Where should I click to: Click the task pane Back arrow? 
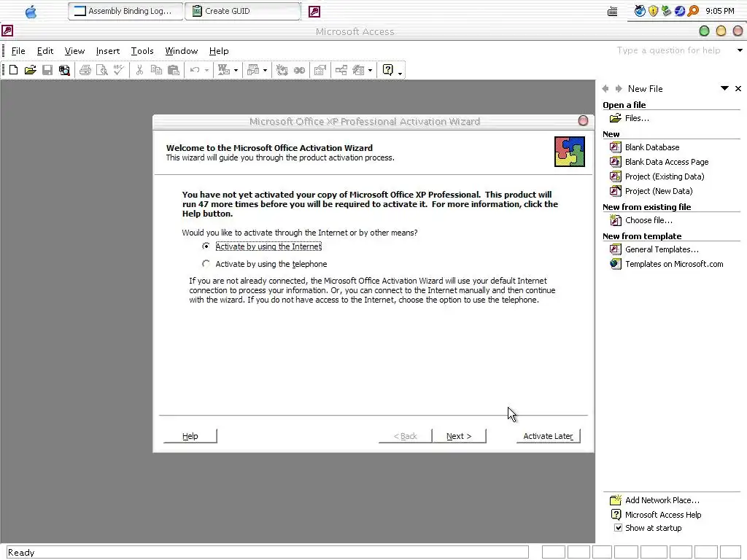[605, 88]
